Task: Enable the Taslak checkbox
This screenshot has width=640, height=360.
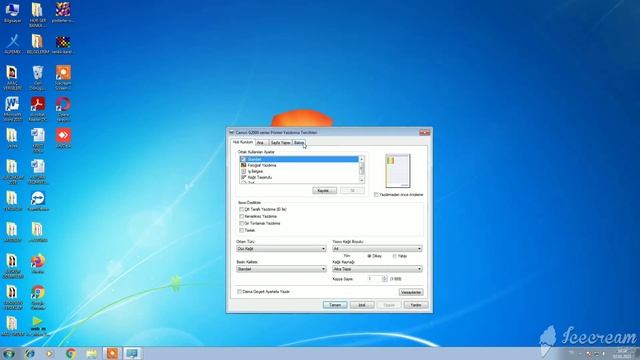Action: click(x=242, y=230)
